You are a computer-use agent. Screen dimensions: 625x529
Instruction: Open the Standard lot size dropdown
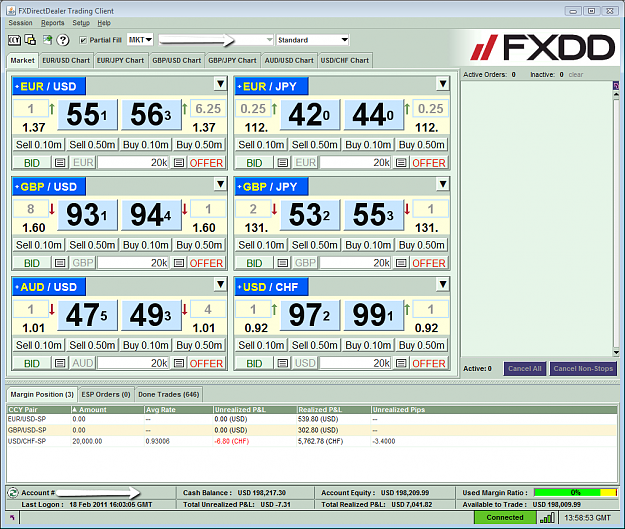313,40
